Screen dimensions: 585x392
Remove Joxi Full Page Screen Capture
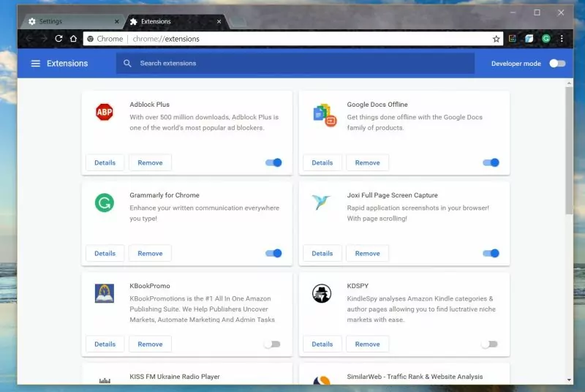[x=368, y=253]
